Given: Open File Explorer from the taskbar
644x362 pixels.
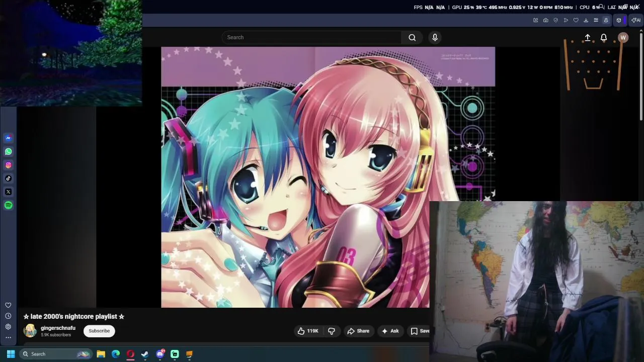Looking at the screenshot, I should pos(101,354).
